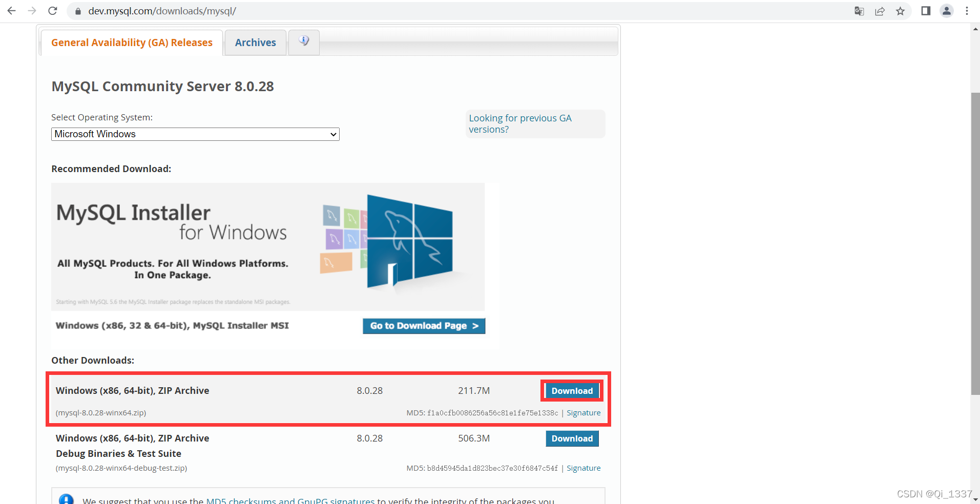The image size is (980, 504).
Task: Switch to General Availability (GA) Releases tab
Action: (132, 43)
